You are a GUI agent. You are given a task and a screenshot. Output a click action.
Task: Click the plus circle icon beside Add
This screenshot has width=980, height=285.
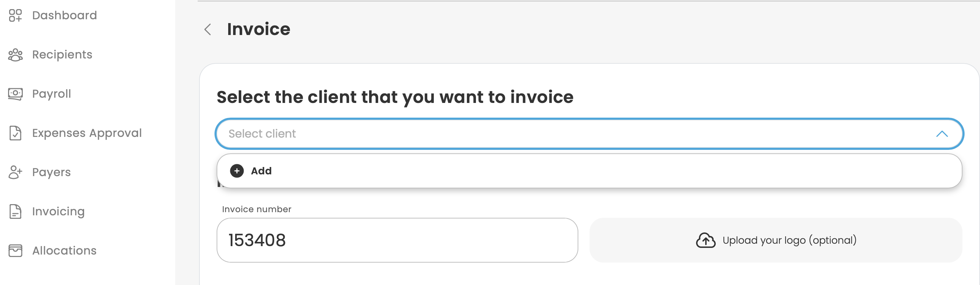click(x=237, y=171)
